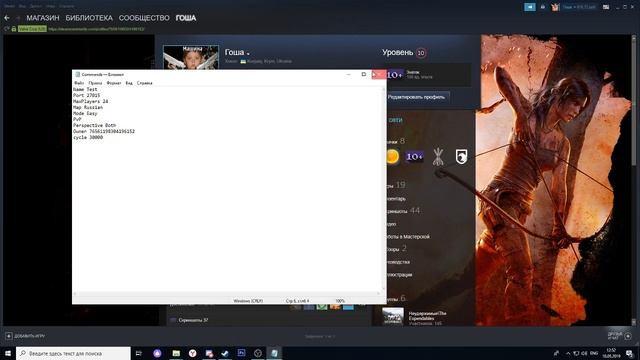Click the Map Russian line in Notepad

pyautogui.click(x=88, y=107)
